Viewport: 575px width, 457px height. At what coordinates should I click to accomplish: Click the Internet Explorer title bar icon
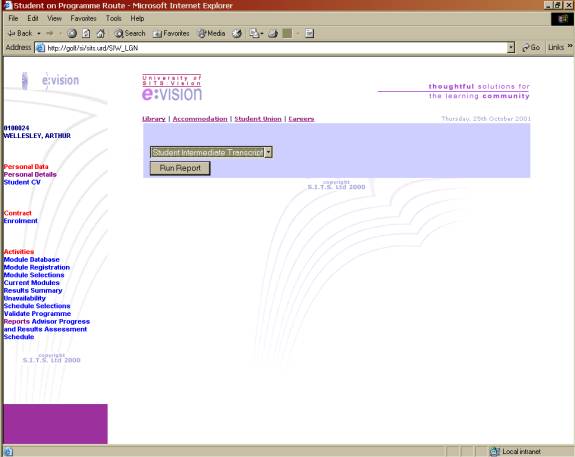7,6
